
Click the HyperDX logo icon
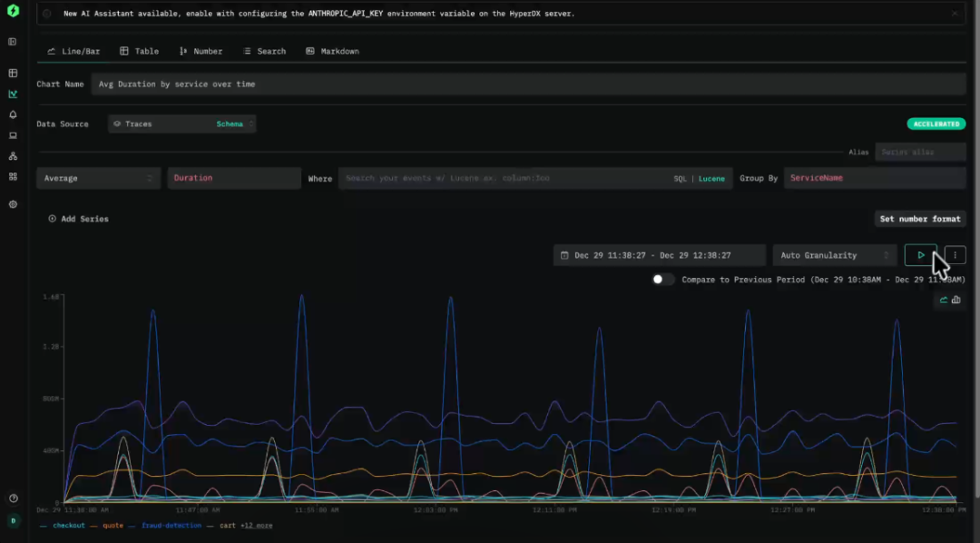pos(13,11)
